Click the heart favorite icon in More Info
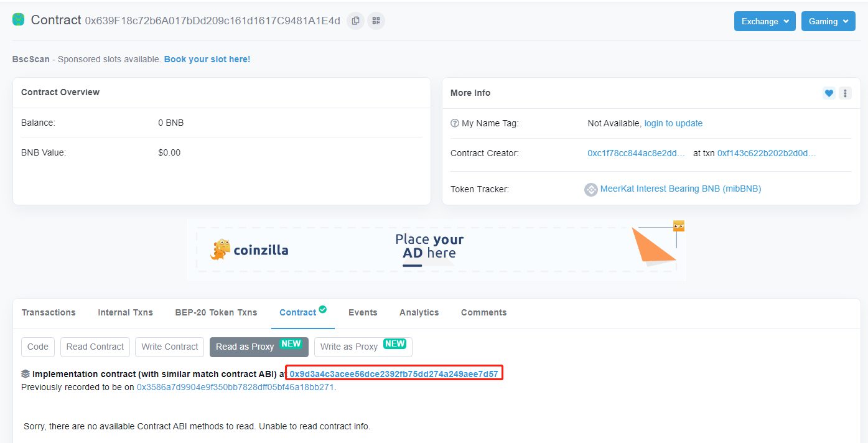This screenshot has width=868, height=443. click(x=829, y=93)
